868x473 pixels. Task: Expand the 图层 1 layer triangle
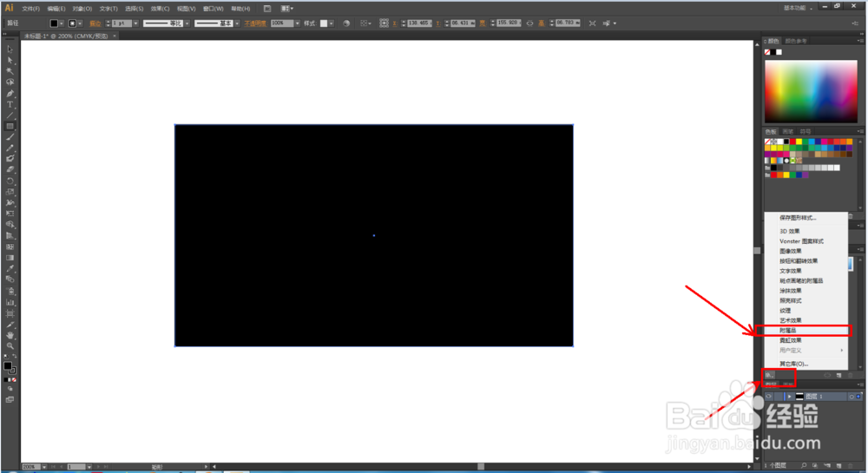[x=789, y=396]
